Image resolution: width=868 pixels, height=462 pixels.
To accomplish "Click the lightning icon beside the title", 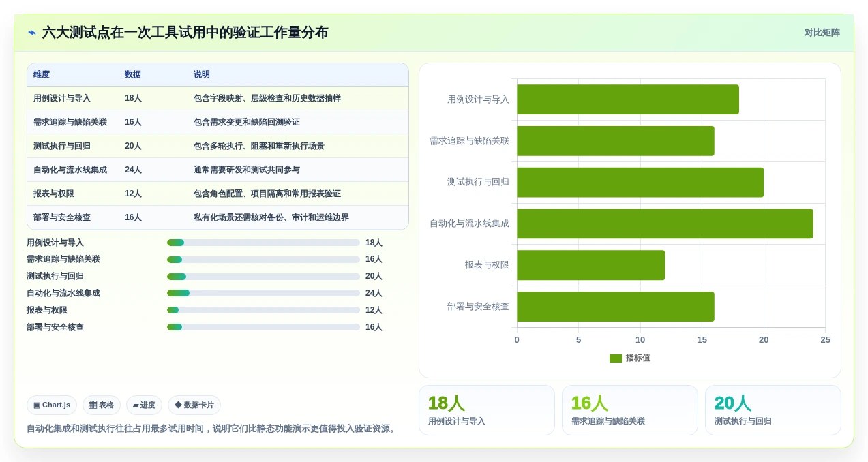I will (32, 33).
